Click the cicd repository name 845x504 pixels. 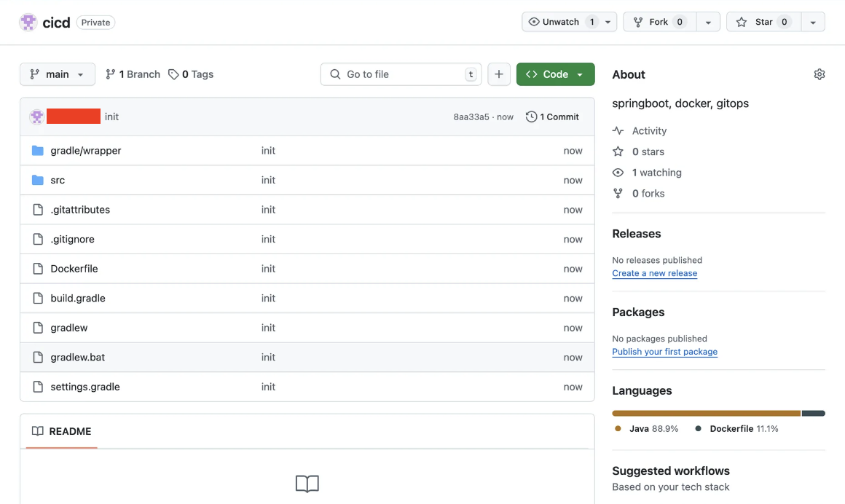click(x=56, y=23)
